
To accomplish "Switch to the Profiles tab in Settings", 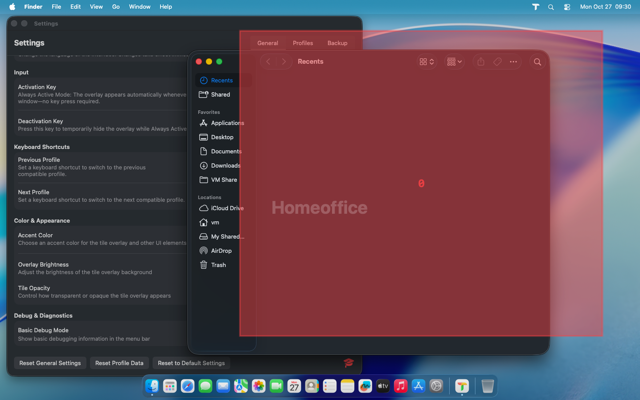I will tap(303, 43).
